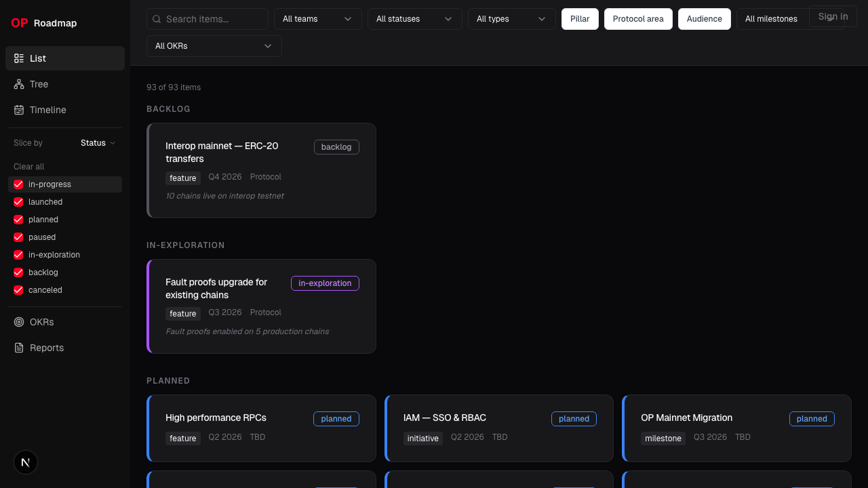Screen dimensions: 868x488
Task: Click planned badge on IAM — SSO & RBAC
Action: pyautogui.click(x=574, y=419)
